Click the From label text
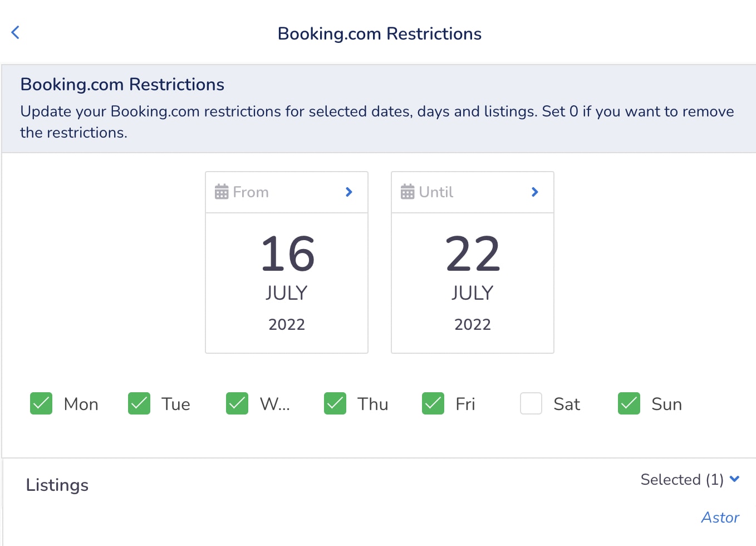 (251, 192)
